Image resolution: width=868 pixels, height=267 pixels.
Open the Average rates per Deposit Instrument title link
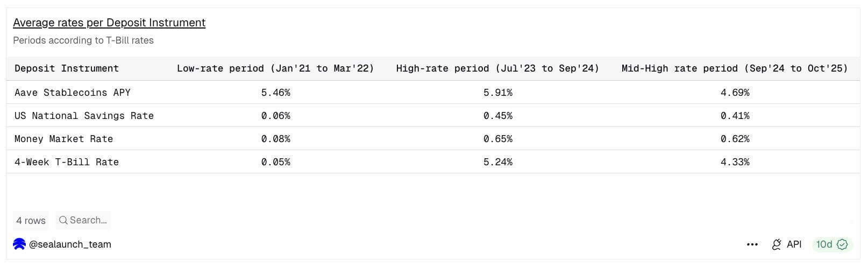coord(109,23)
